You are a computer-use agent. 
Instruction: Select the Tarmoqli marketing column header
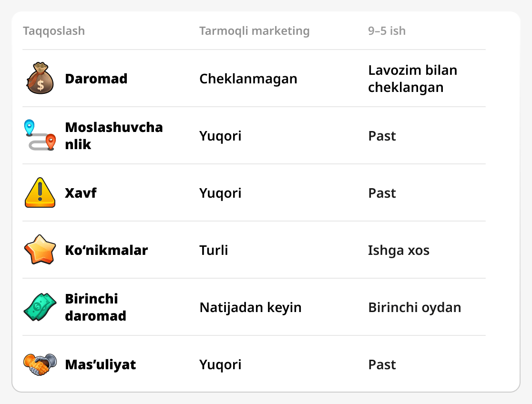[x=254, y=31]
